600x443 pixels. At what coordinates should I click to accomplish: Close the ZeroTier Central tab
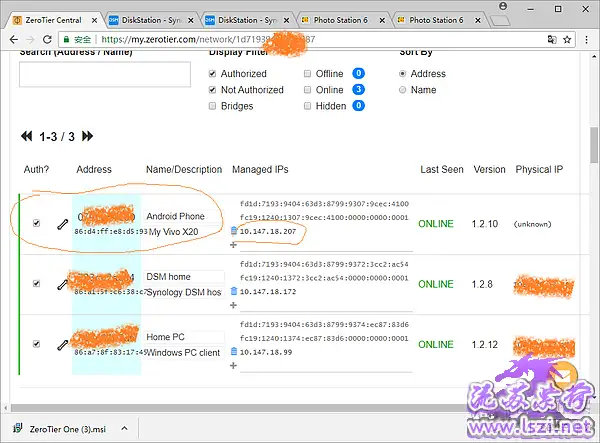[x=95, y=20]
